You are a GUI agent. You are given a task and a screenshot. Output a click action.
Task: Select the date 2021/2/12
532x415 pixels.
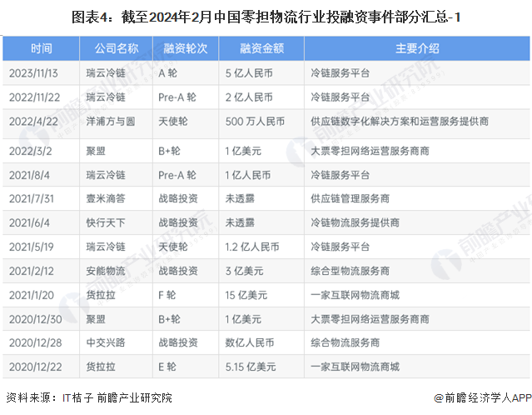(x=32, y=271)
